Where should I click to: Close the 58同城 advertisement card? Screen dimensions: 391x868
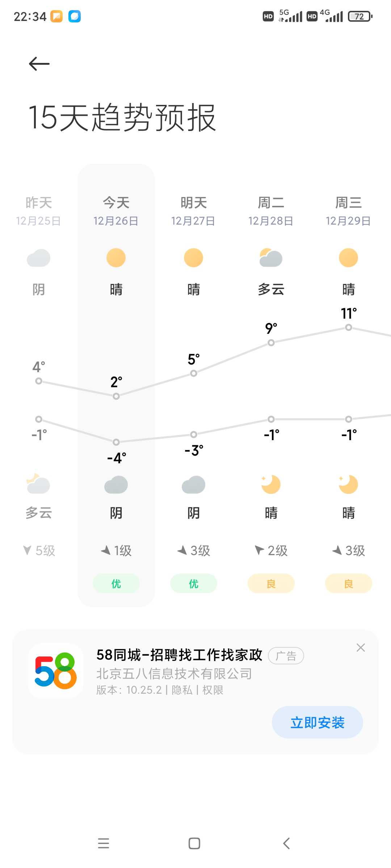click(x=361, y=648)
